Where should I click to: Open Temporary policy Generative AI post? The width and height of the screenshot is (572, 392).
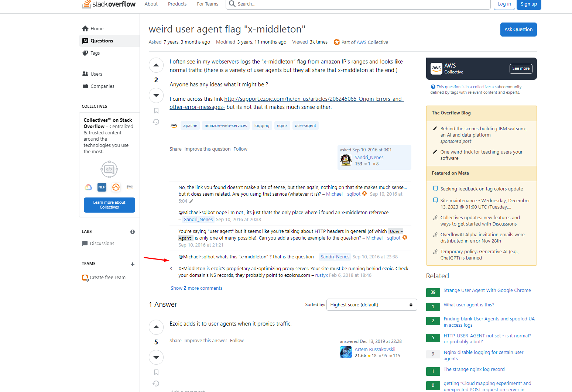(x=479, y=255)
